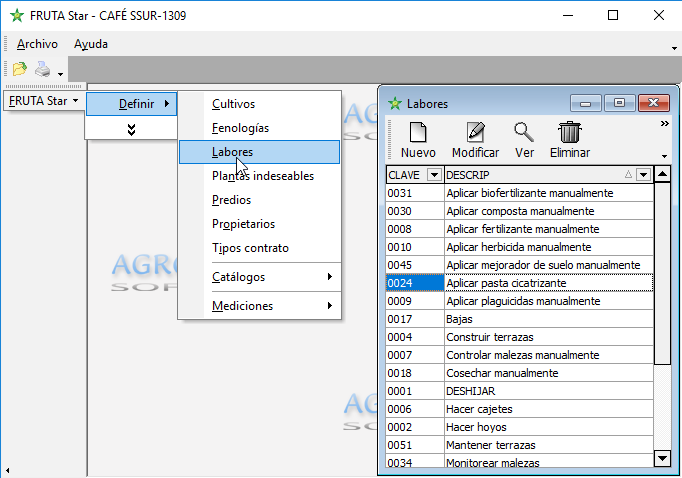The width and height of the screenshot is (682, 478).
Task: Click the printer icon in main toolbar
Action: click(43, 69)
